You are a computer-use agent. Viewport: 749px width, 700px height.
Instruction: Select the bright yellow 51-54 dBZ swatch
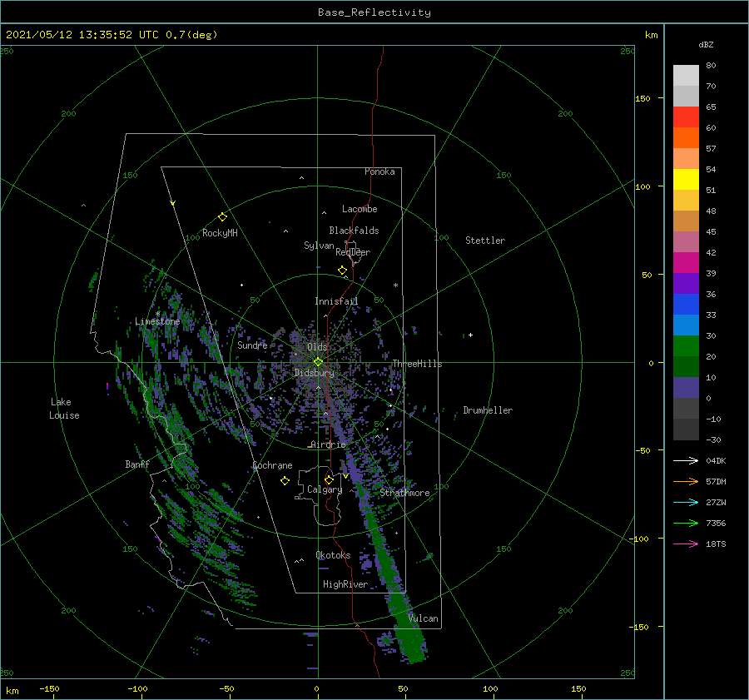coord(686,180)
